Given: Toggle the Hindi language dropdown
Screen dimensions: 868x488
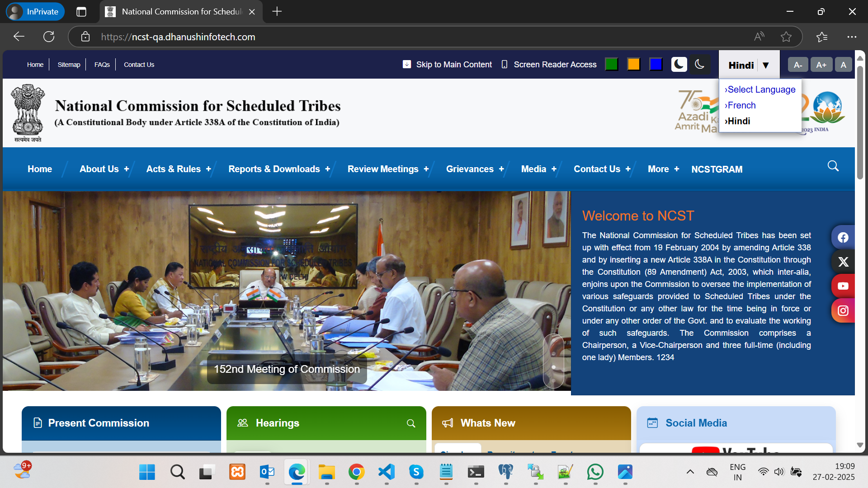Looking at the screenshot, I should [x=749, y=65].
